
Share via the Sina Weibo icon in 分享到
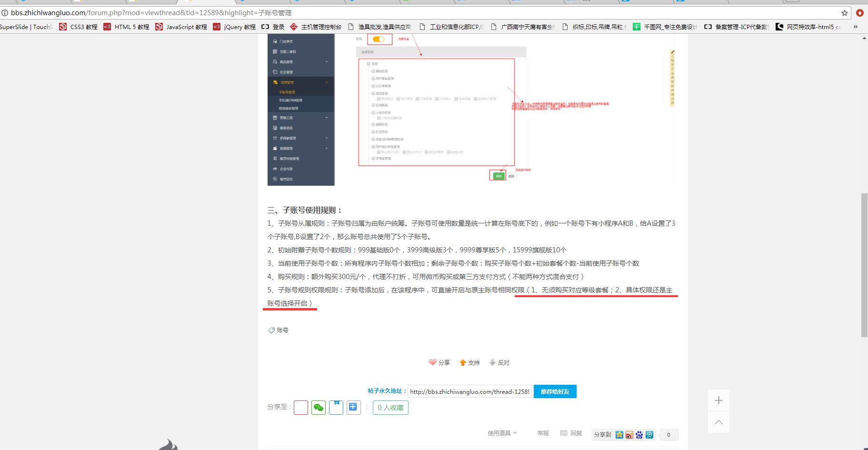629,435
